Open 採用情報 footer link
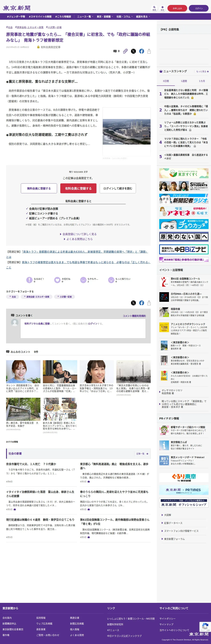 (41, 617)
